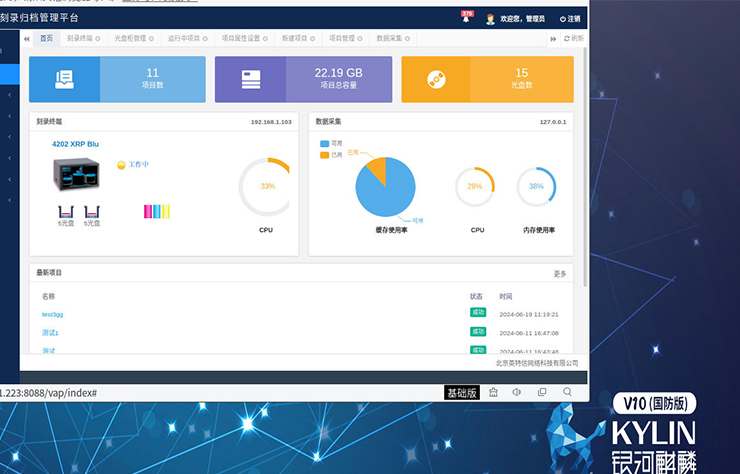The width and height of the screenshot is (740, 474).
Task: Click the 注销 logout button
Action: (x=569, y=18)
